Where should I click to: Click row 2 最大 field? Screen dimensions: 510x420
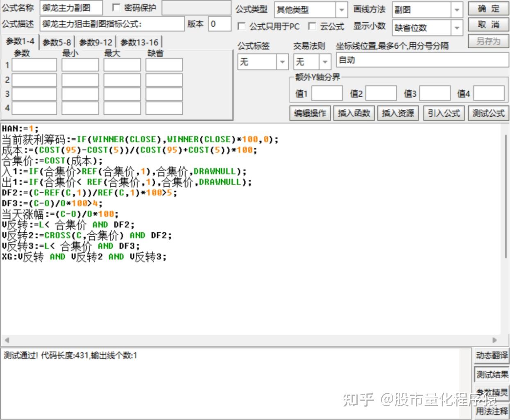[122, 79]
